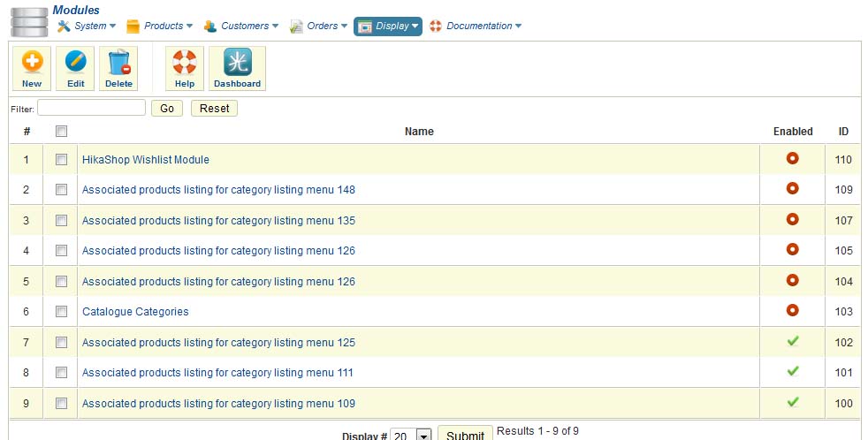Enable module with ID 105

[x=792, y=249]
